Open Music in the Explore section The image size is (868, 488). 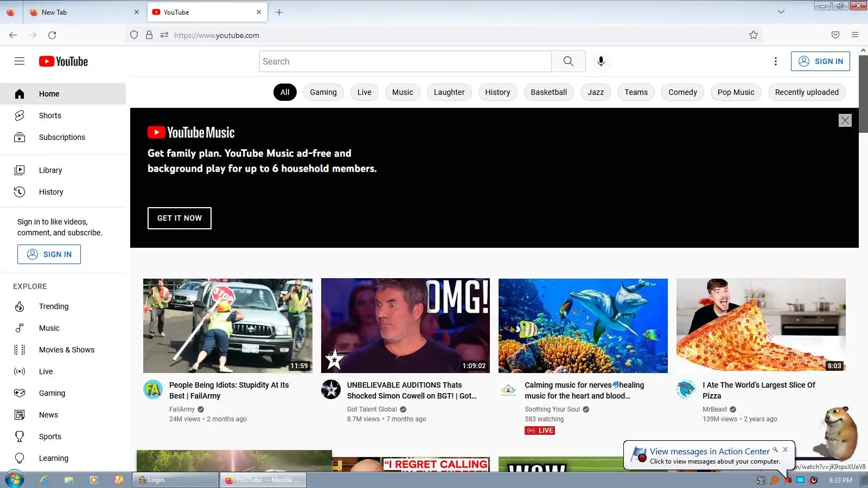point(63,328)
